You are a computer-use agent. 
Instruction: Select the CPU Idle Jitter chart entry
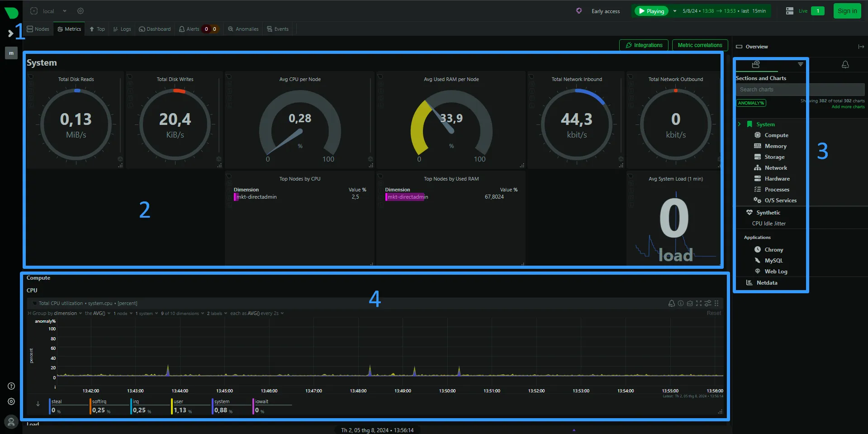768,224
